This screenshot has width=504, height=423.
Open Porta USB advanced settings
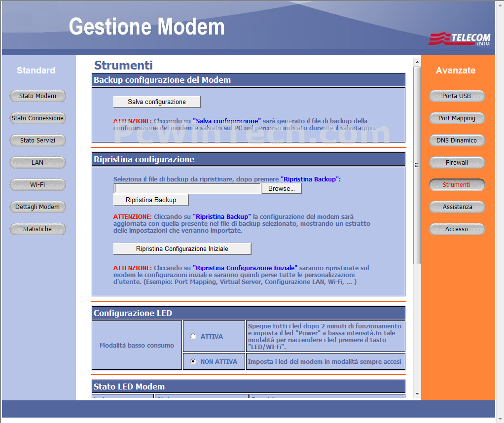tap(457, 96)
